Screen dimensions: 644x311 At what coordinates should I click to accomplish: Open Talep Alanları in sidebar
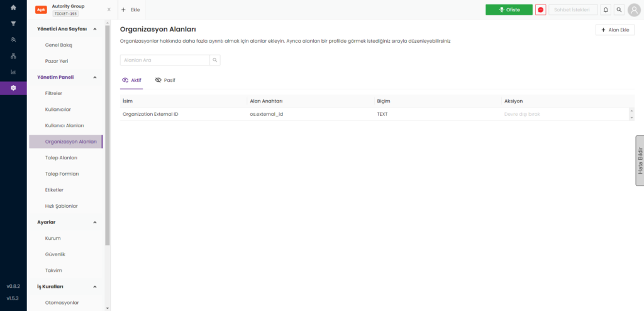click(61, 157)
